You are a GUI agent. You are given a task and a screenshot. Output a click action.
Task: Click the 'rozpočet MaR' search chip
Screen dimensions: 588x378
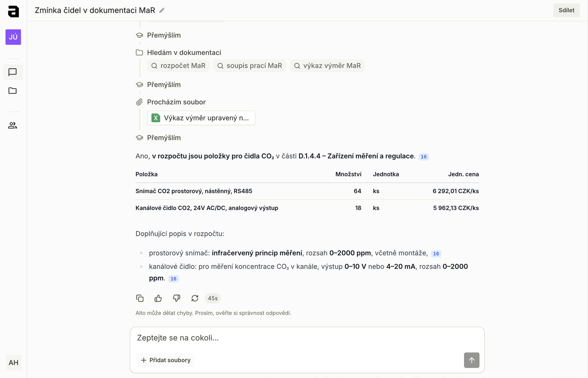(x=178, y=66)
